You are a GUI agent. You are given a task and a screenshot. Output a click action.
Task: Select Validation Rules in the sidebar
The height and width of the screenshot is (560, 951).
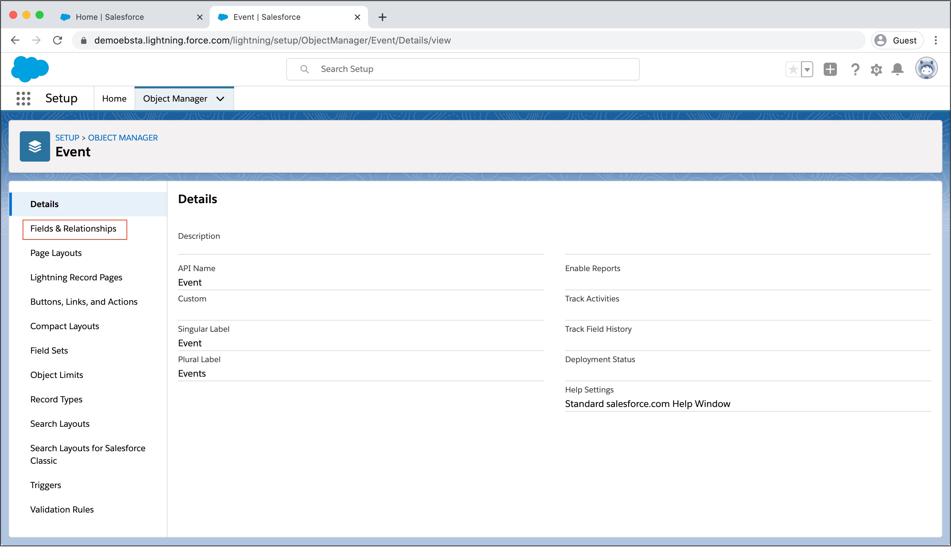pos(62,510)
